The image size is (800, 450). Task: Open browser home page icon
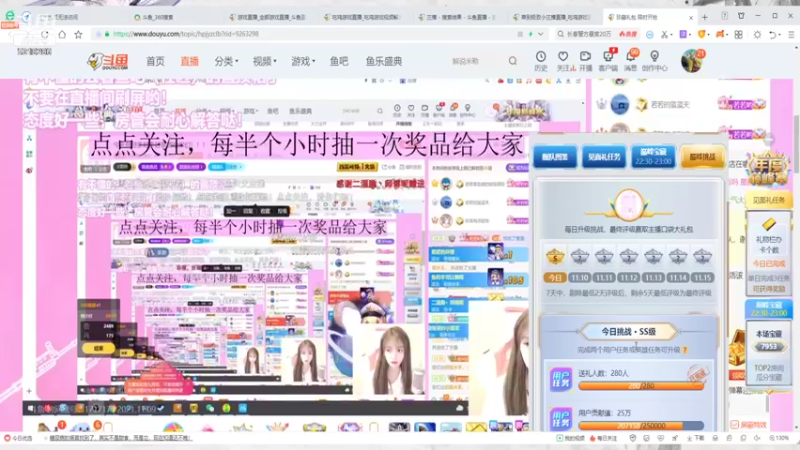62,35
